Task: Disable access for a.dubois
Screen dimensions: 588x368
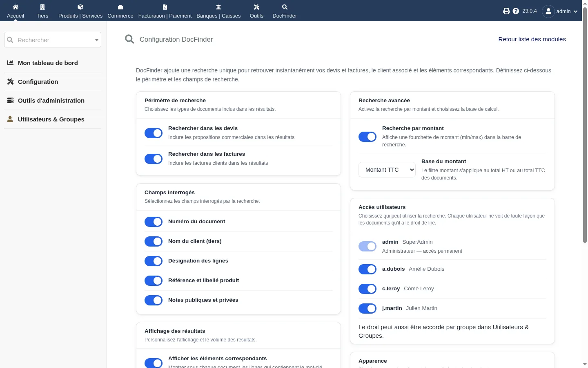Action: point(367,269)
